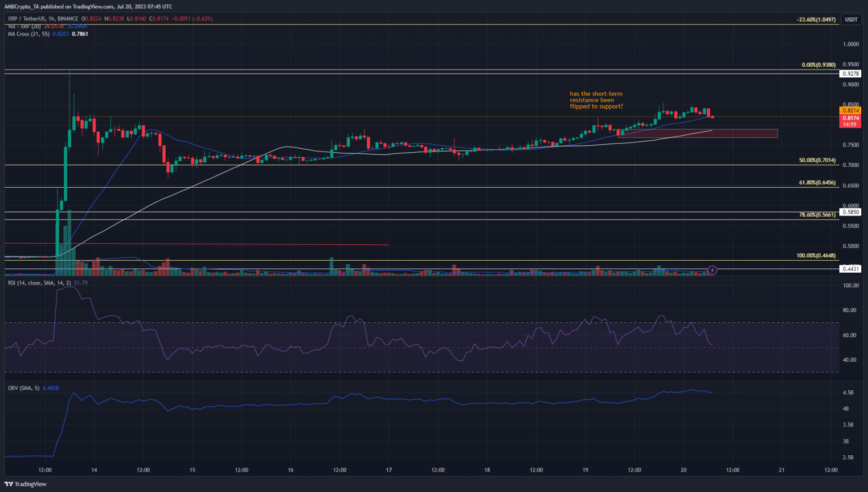
Task: Click the red 14:59 bar-countdown badge
Action: tap(850, 124)
